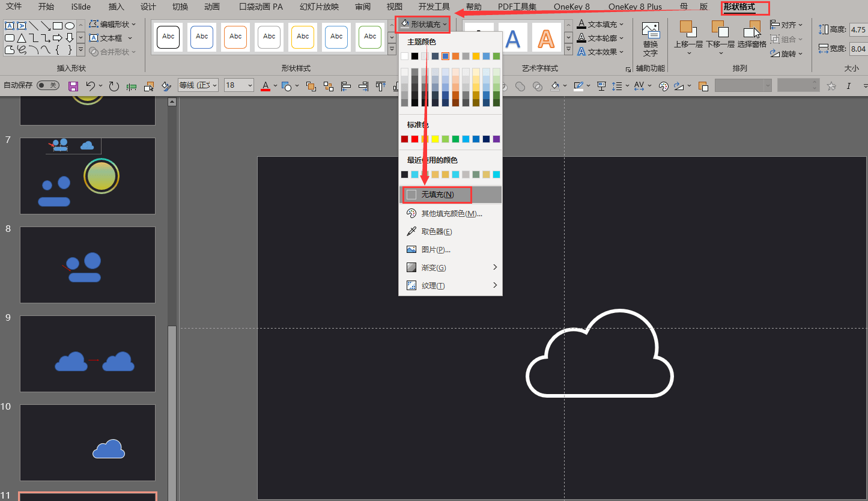Viewport: 868px width, 501px height.
Task: Click the red font color A icon
Action: pyautogui.click(x=266, y=86)
